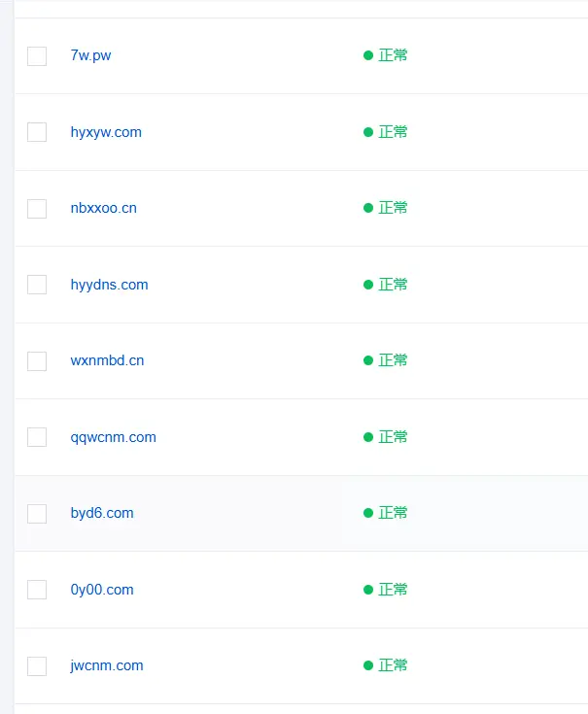The height and width of the screenshot is (714, 588).
Task: View the byd6.com domain
Action: coord(102,513)
